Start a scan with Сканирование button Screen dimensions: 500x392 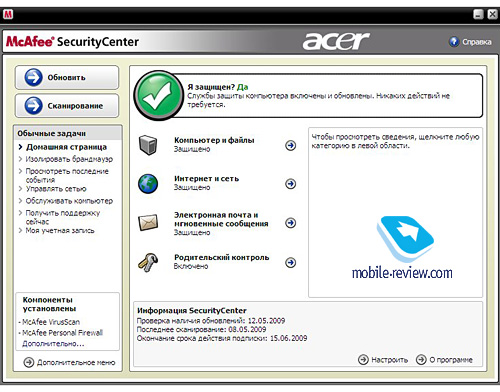click(67, 106)
